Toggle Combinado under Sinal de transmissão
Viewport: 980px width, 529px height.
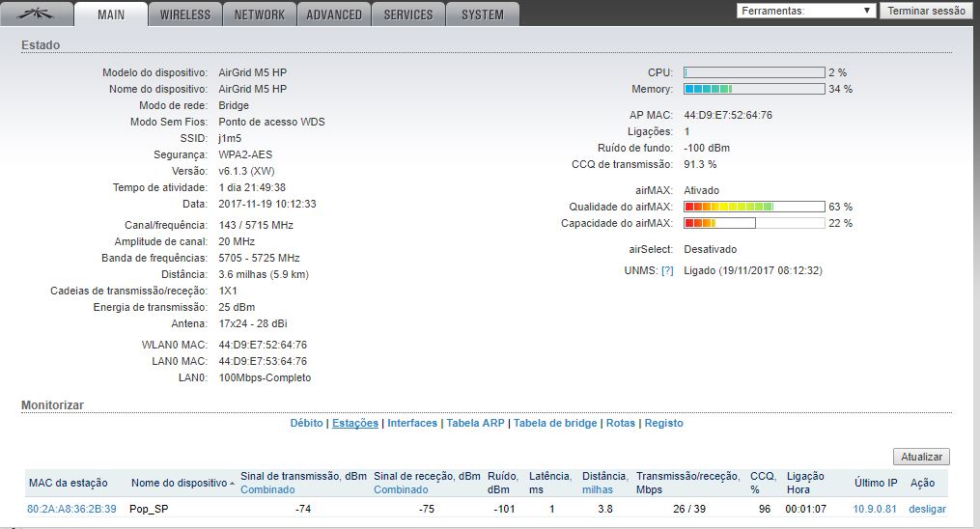[x=267, y=489]
